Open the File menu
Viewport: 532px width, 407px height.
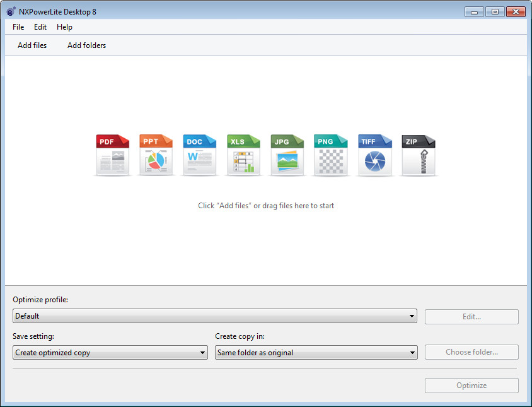tap(18, 27)
